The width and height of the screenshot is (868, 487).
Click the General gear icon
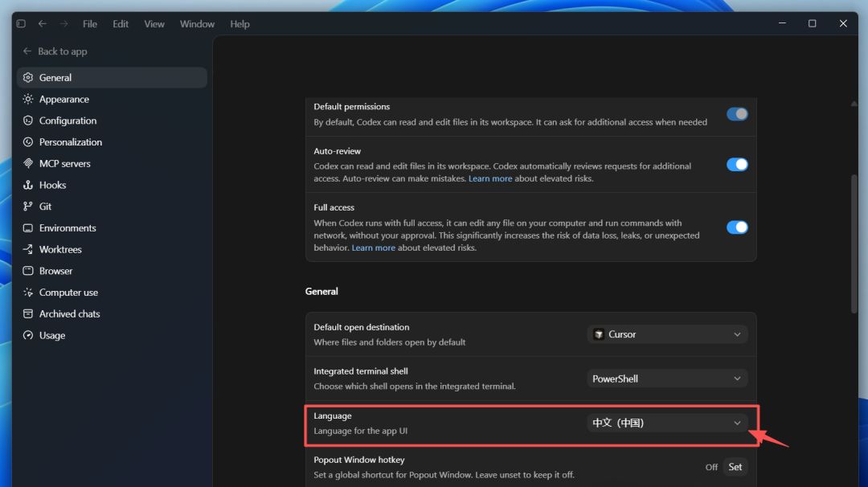coord(28,77)
